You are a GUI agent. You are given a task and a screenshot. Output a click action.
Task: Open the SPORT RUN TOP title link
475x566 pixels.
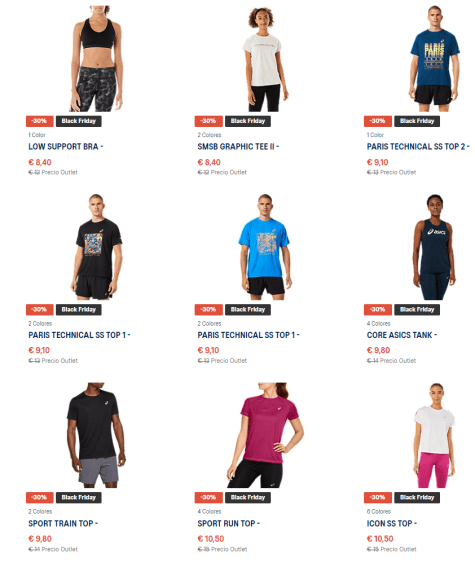coord(228,523)
